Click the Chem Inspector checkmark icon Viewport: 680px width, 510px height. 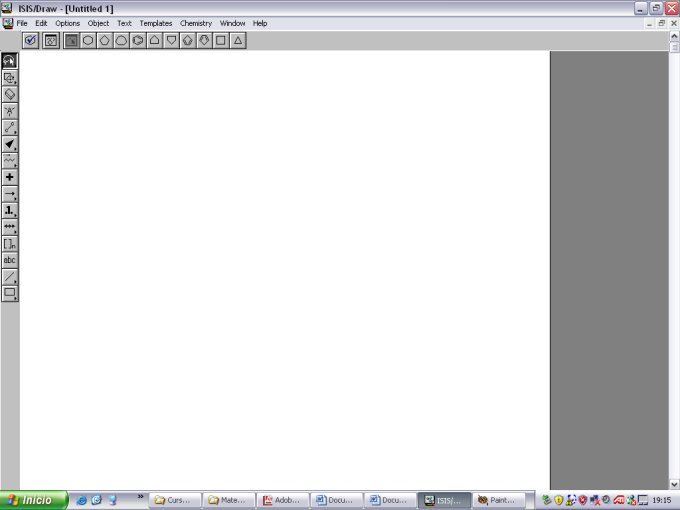(31, 41)
